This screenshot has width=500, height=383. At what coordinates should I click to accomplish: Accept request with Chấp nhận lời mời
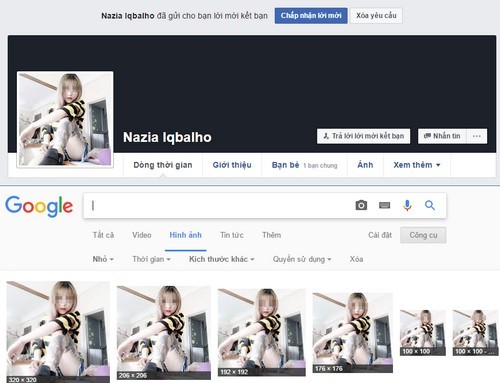(311, 16)
